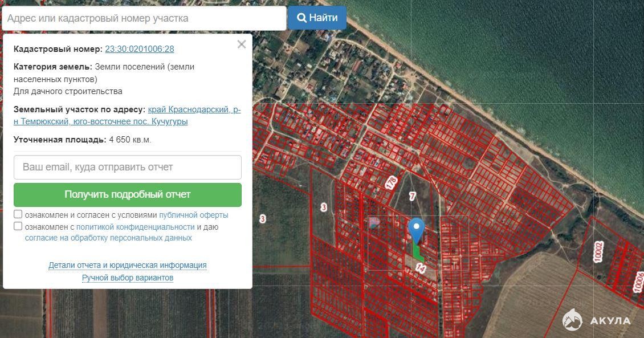Click the Akula logo watermark

[x=596, y=320]
